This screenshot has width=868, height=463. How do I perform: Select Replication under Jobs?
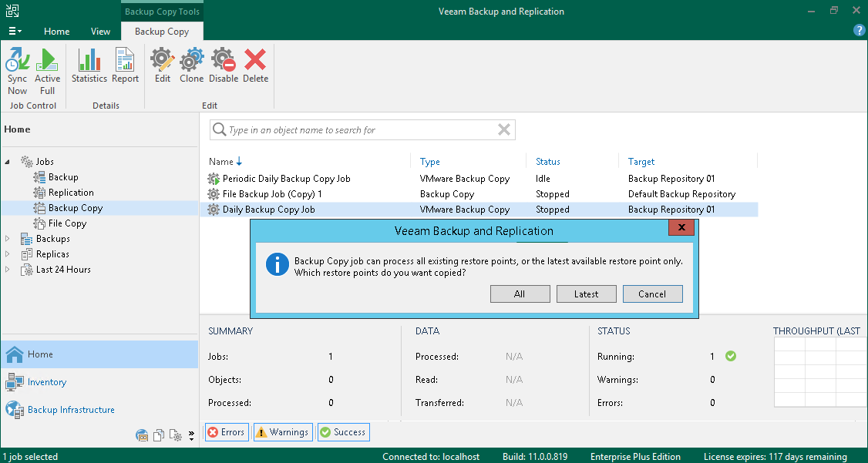point(71,193)
